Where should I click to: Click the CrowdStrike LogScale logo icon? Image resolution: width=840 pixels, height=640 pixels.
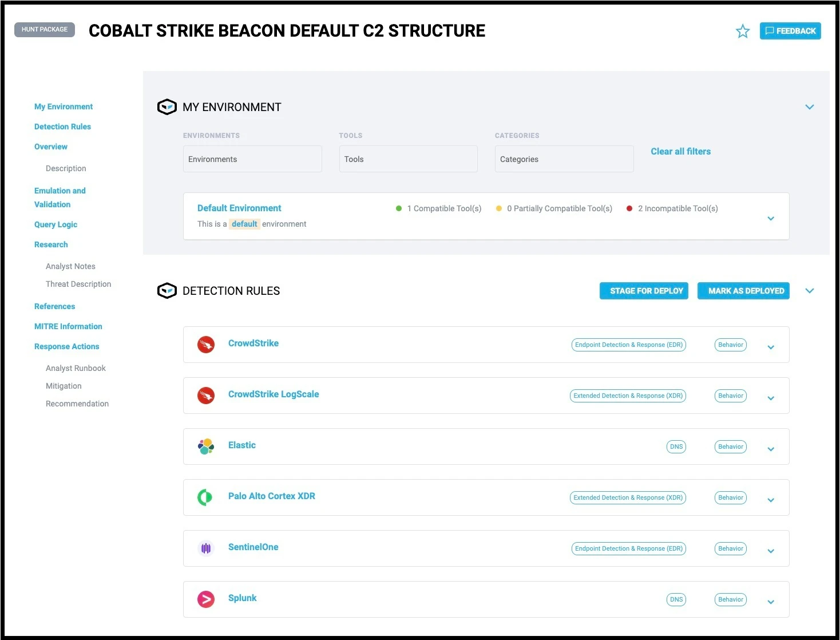206,396
